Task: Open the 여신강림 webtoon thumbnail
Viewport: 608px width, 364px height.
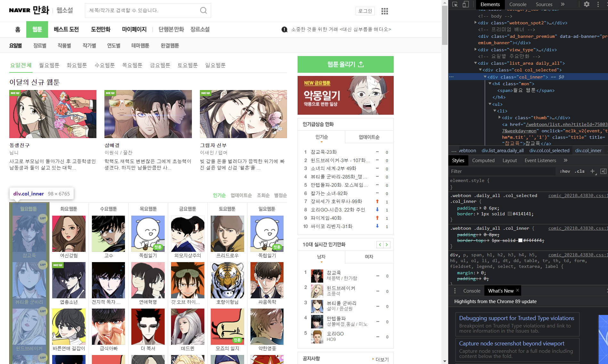Action: 69,234
